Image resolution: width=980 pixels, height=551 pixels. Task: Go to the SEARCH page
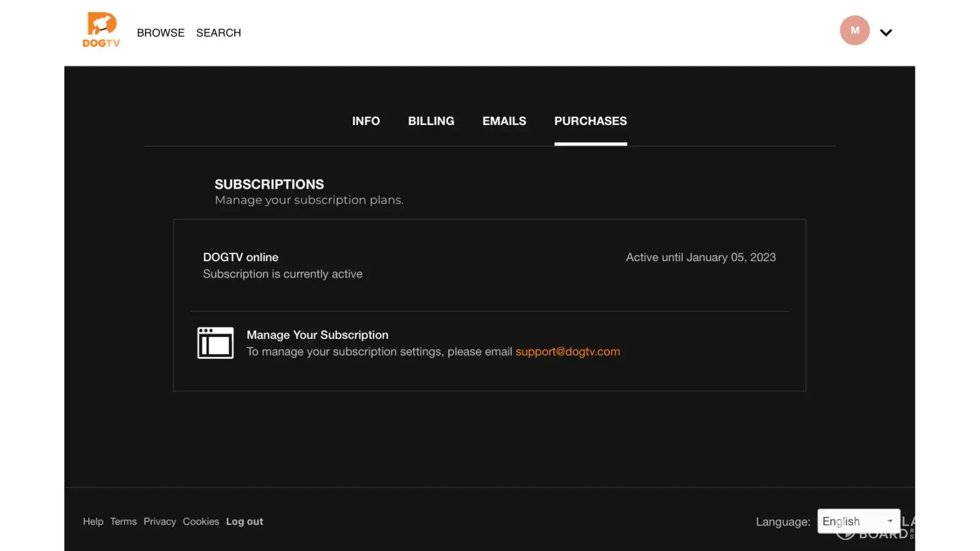pyautogui.click(x=218, y=33)
